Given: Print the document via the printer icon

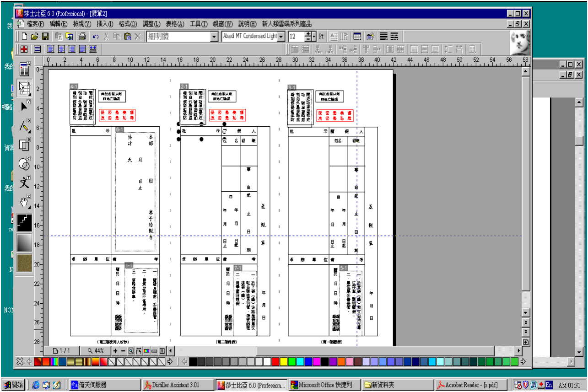Looking at the screenshot, I should point(82,37).
